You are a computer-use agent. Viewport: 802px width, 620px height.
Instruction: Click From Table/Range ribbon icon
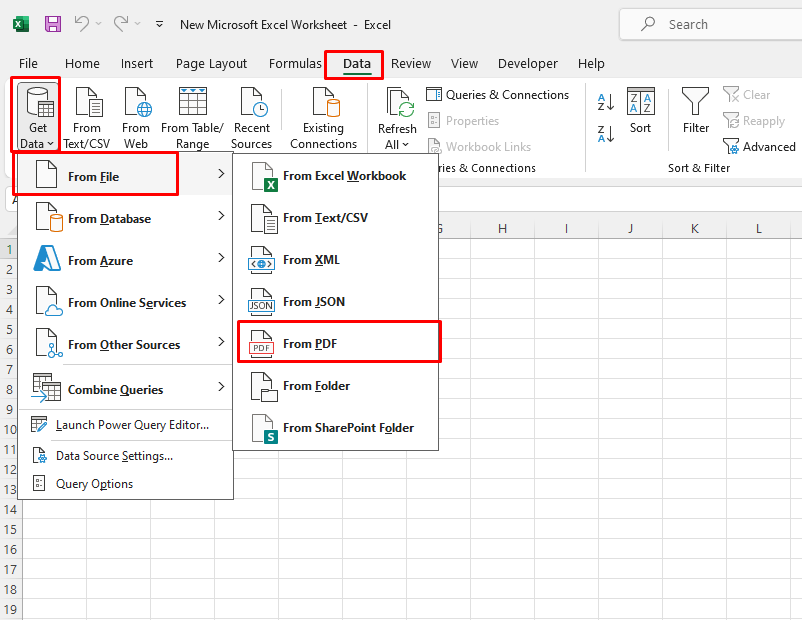192,117
